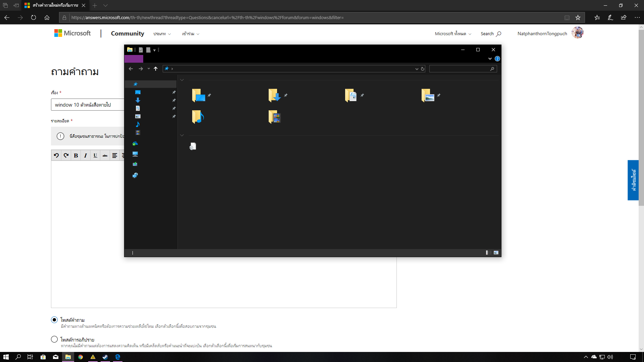Select This PC monitor icon in sidebar
Viewport: 644px width, 362px height.
click(x=135, y=154)
